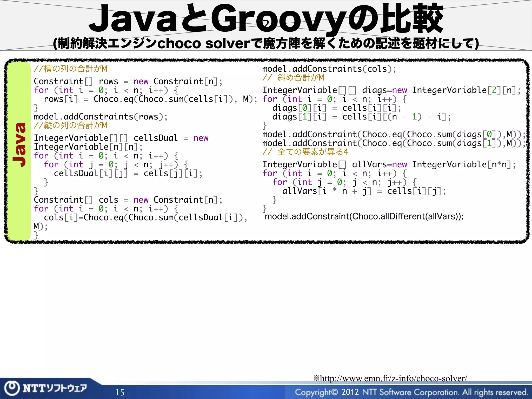
Task: Click the comment '//縦の列の合計がM'
Action: pyautogui.click(x=70, y=125)
